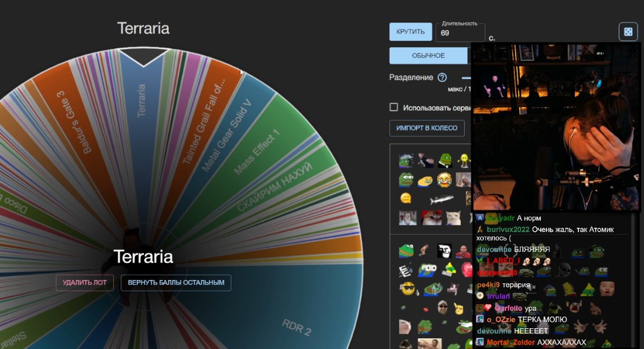Choose the hugging yellow emoji emote
The width and height of the screenshot is (644, 349).
(406, 199)
